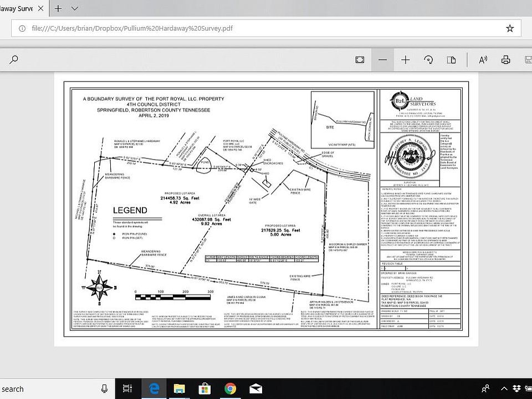Open Task View from the taskbar
532x399 pixels.
pyautogui.click(x=127, y=388)
